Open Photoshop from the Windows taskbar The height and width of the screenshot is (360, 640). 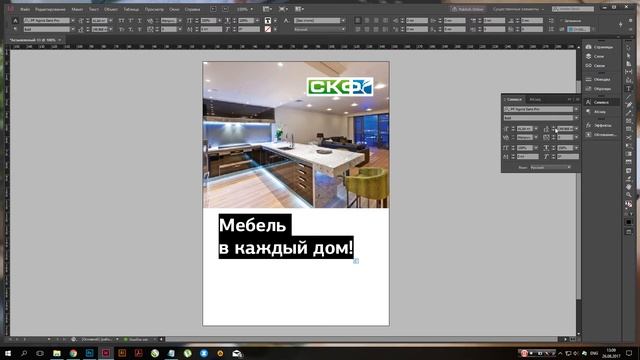[x=89, y=353]
